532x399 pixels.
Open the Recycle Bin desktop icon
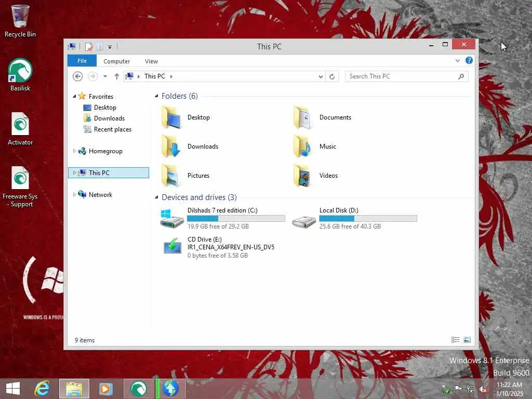click(20, 21)
